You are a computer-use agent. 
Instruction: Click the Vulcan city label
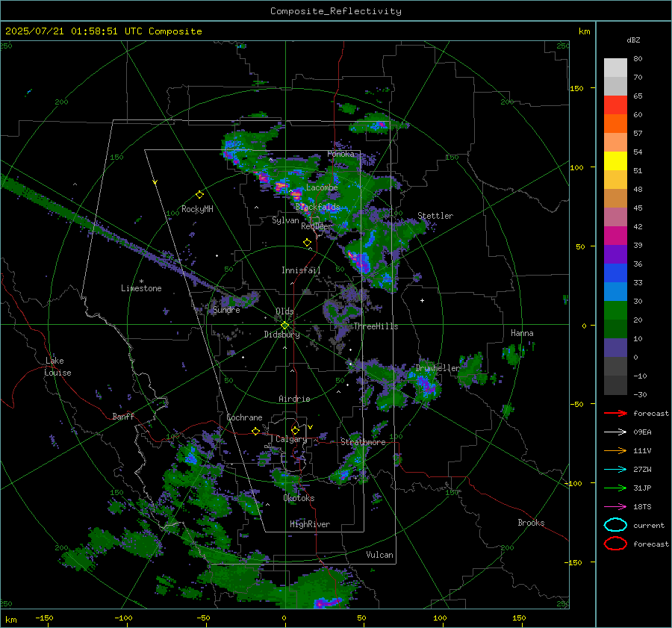(x=379, y=555)
